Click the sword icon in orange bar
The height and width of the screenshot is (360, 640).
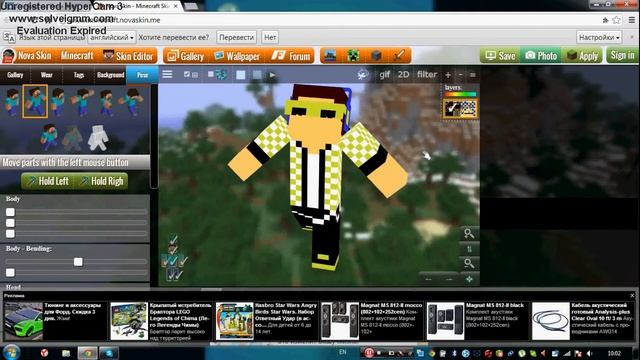pyautogui.click(x=399, y=56)
